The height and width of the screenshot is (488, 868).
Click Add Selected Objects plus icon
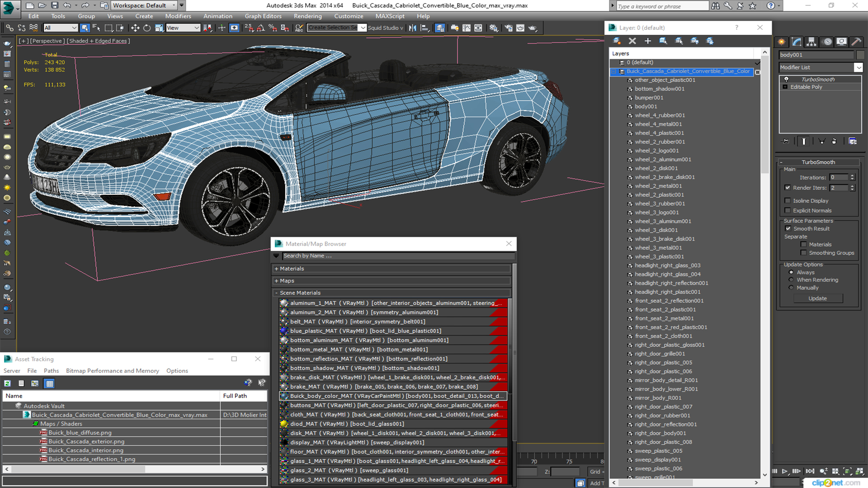[x=647, y=41]
